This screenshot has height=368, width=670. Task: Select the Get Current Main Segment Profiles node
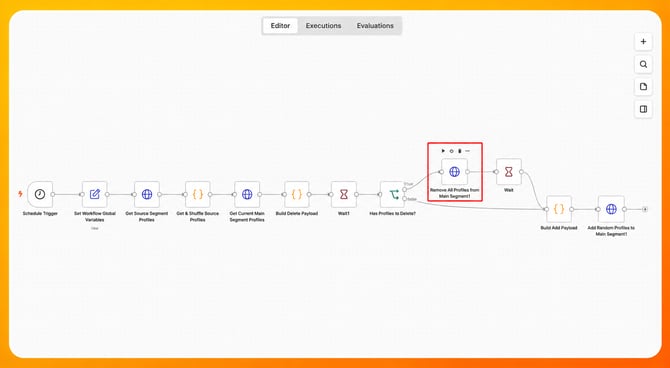pos(247,194)
